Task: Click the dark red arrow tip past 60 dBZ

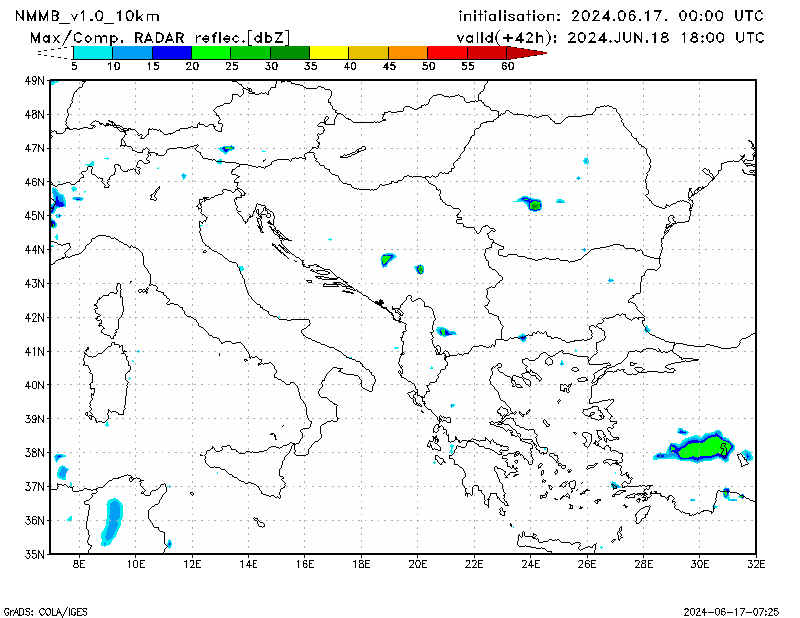Action: (x=535, y=52)
